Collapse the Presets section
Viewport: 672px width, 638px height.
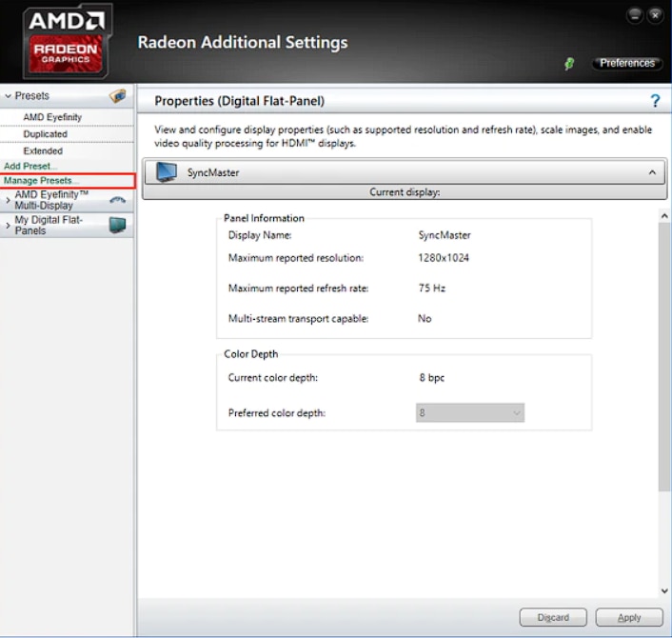click(9, 96)
